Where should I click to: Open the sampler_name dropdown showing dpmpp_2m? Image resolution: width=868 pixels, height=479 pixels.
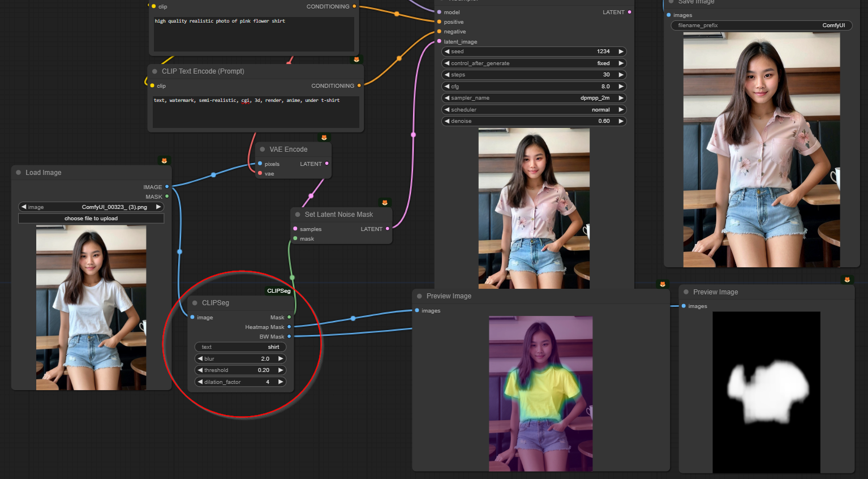coord(534,97)
